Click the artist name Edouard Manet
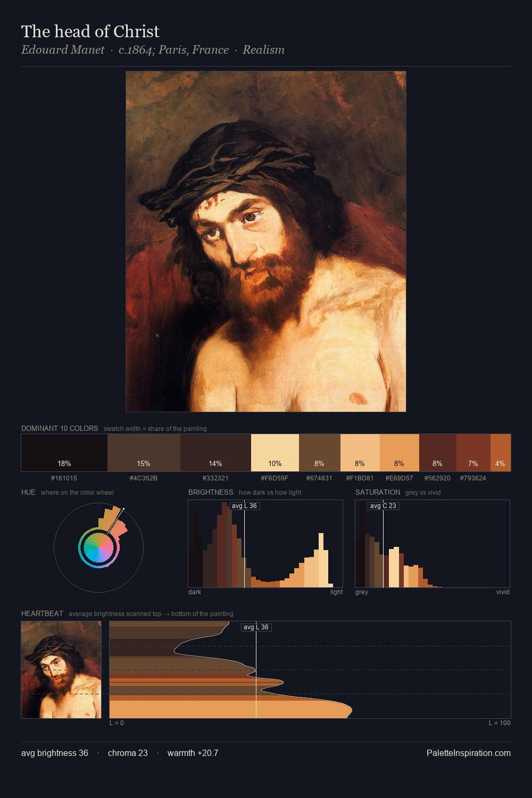532x798 pixels. pyautogui.click(x=63, y=50)
